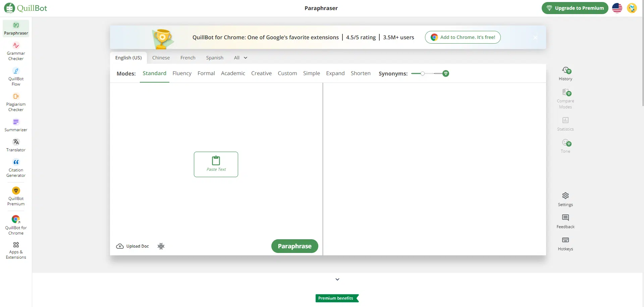Screen dimensions: 644x307
Task: Open Hotkeys keyboard icon
Action: click(x=566, y=244)
